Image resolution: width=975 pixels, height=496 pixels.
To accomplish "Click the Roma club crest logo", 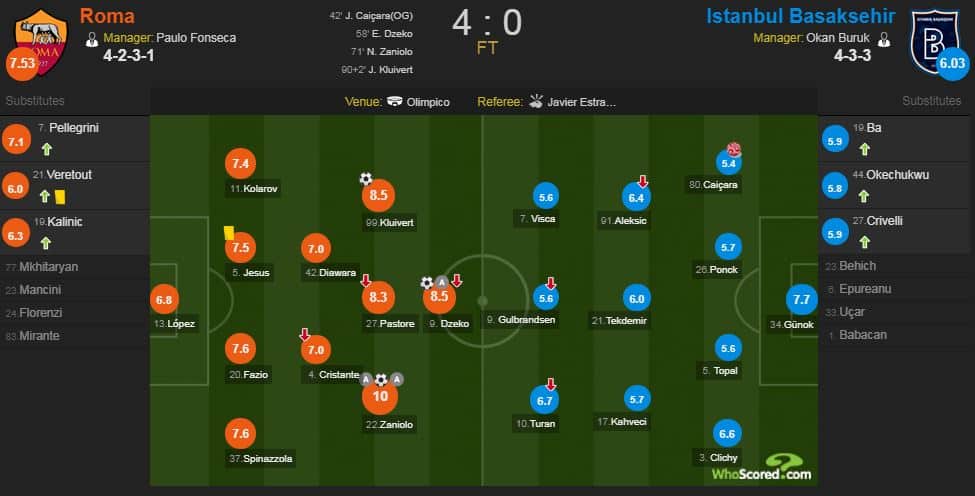I will pyautogui.click(x=41, y=41).
